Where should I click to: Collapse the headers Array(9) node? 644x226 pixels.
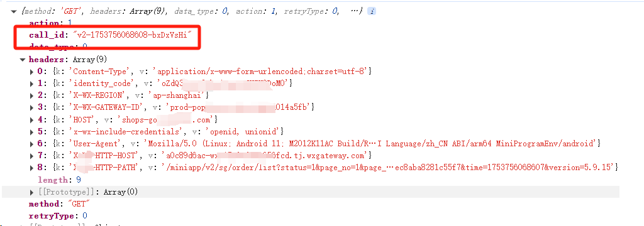tap(23, 60)
